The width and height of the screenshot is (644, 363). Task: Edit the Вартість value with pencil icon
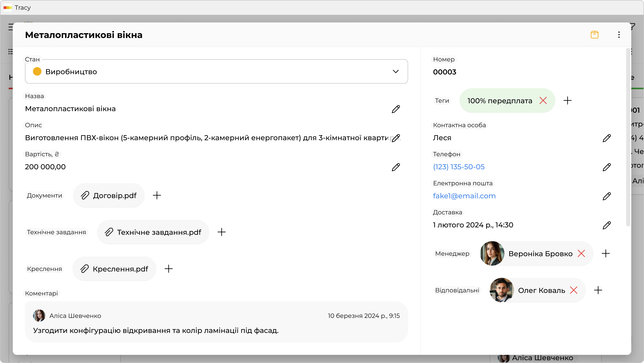(396, 167)
